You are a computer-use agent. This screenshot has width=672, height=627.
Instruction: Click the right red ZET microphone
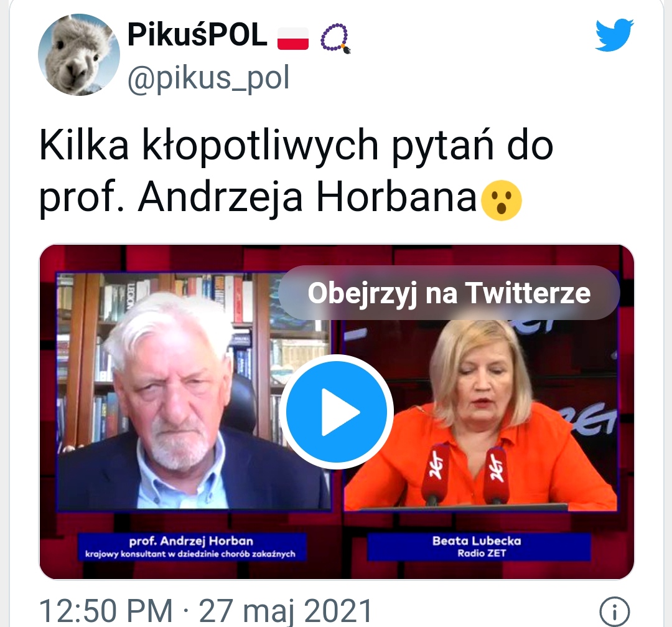click(497, 474)
